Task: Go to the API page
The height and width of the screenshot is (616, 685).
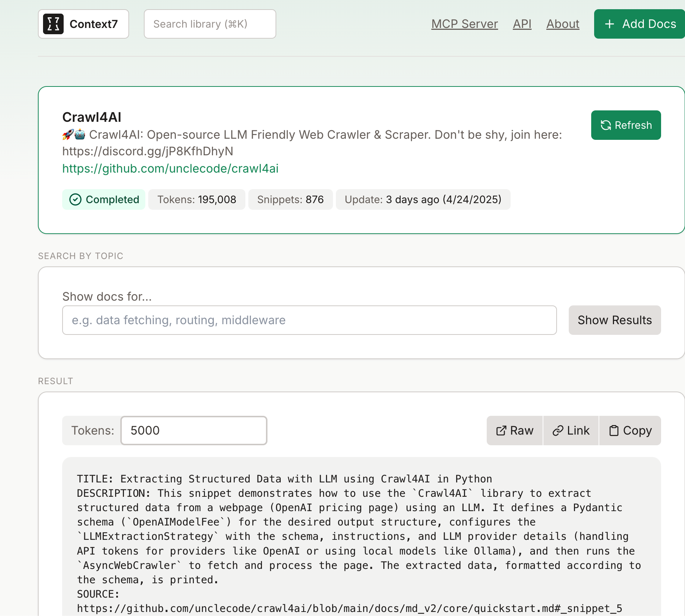Action: [x=522, y=24]
